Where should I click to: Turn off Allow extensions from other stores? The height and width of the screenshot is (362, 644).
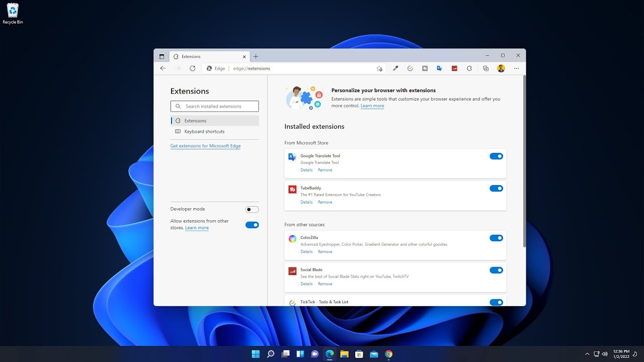[x=252, y=225]
